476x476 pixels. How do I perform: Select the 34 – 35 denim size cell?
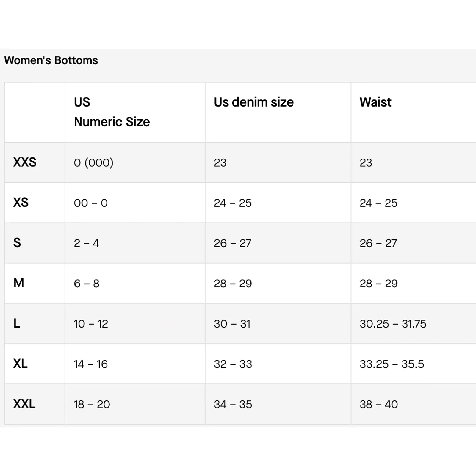(233, 404)
